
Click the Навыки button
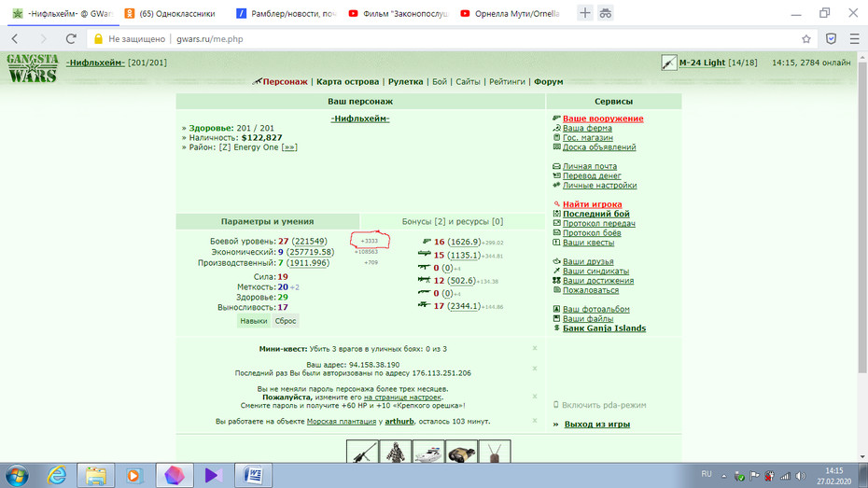pyautogui.click(x=254, y=321)
